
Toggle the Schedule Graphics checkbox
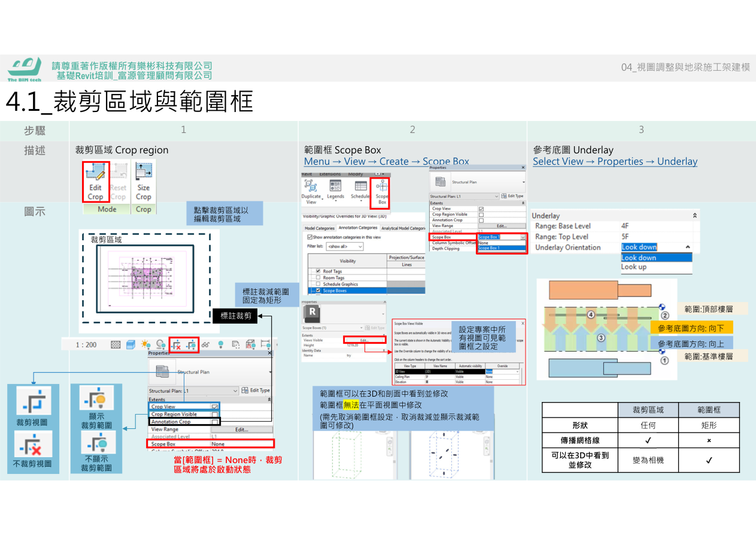[x=317, y=285]
